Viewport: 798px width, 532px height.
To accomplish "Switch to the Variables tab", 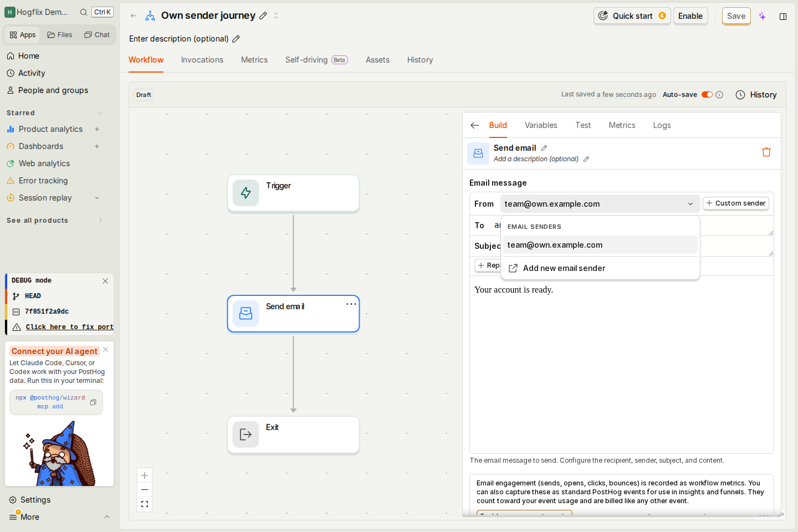I will (x=541, y=125).
